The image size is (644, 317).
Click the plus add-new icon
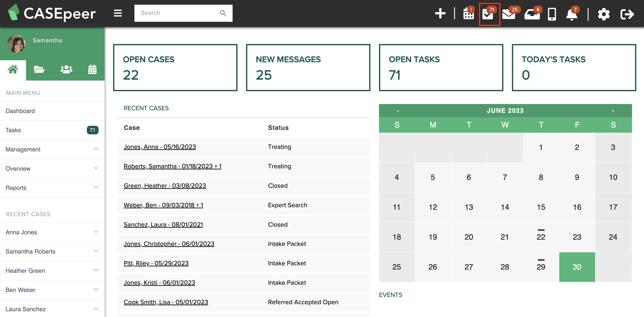[440, 13]
